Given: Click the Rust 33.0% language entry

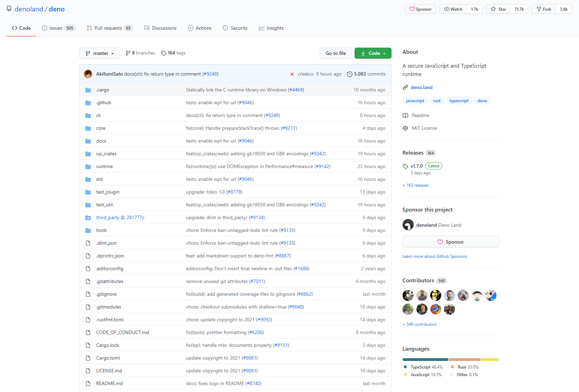Looking at the screenshot, I should coord(465,367).
